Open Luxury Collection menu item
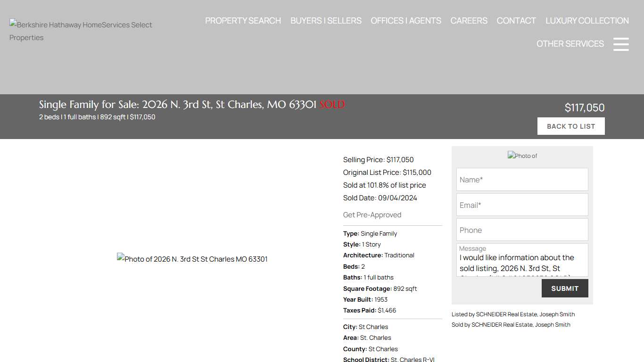The image size is (644, 362). pyautogui.click(x=587, y=21)
